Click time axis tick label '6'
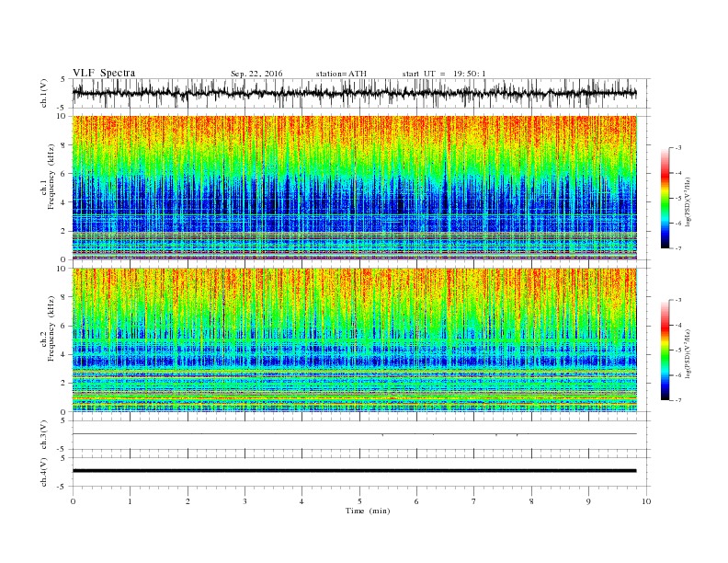Image resolution: width=728 pixels, height=563 pixels. coord(416,501)
